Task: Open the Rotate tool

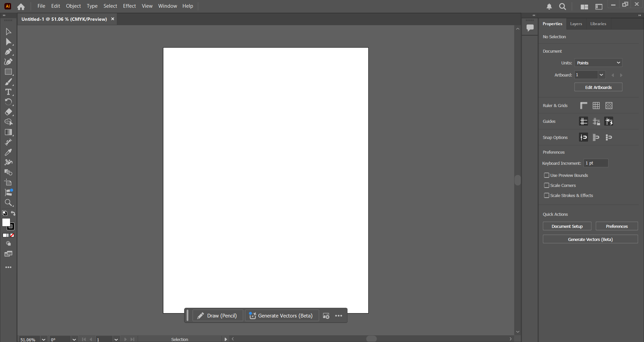Action: point(9,102)
